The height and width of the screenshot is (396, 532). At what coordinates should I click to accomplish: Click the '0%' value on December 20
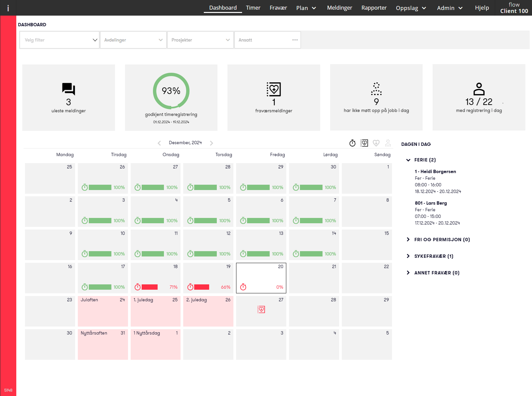click(280, 287)
